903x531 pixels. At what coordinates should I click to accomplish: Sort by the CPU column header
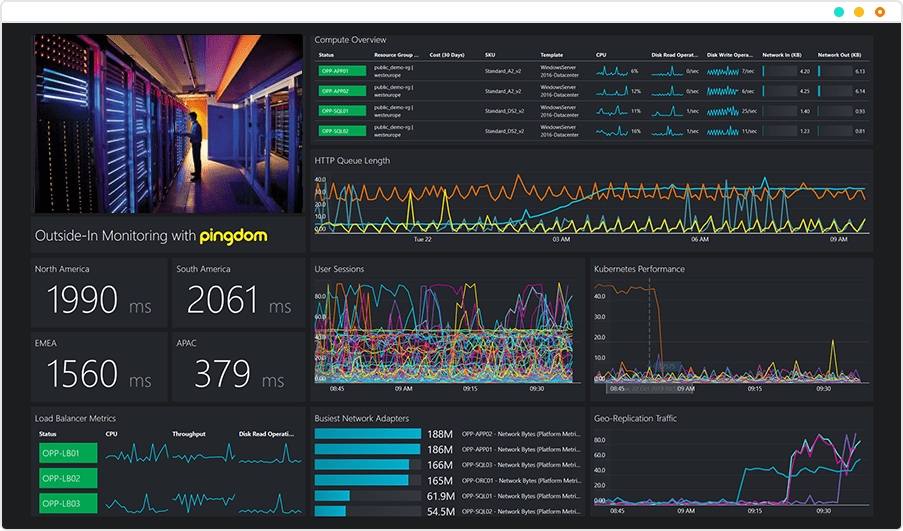tap(601, 54)
